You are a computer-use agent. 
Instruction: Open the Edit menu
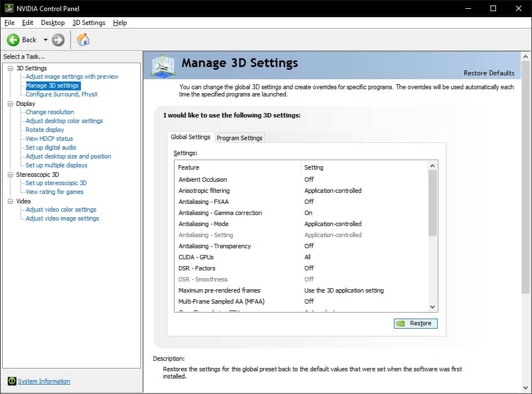click(28, 23)
